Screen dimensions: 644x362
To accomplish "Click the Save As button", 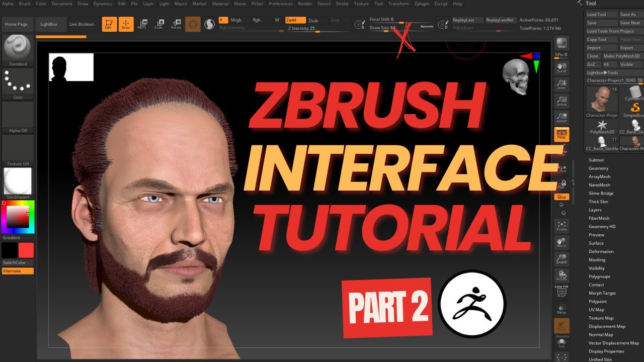I will pyautogui.click(x=631, y=15).
